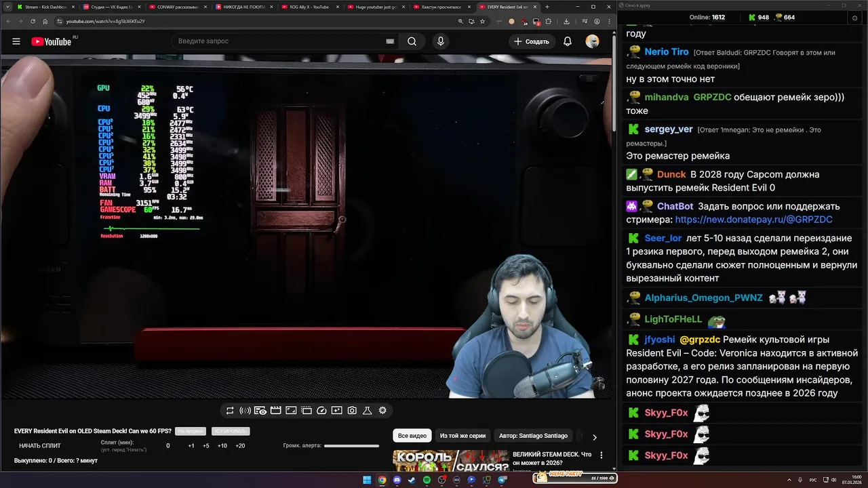Open the Создать create menu

tap(532, 41)
